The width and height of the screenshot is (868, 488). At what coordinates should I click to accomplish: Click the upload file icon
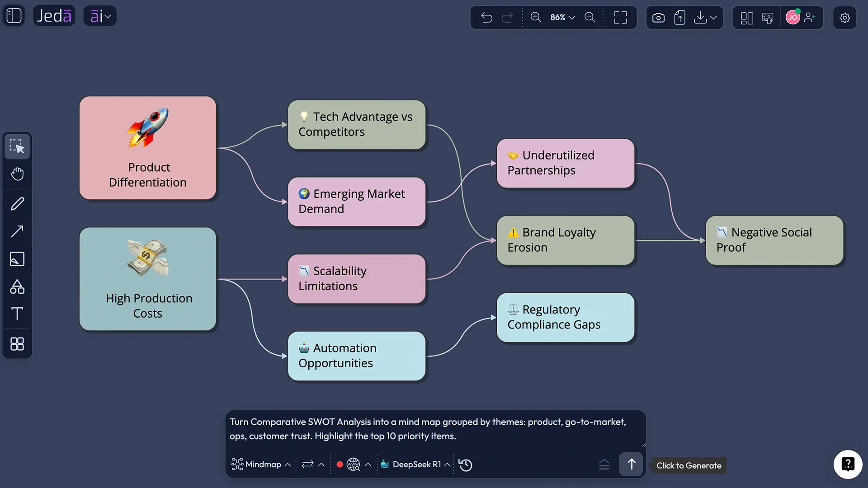point(679,18)
